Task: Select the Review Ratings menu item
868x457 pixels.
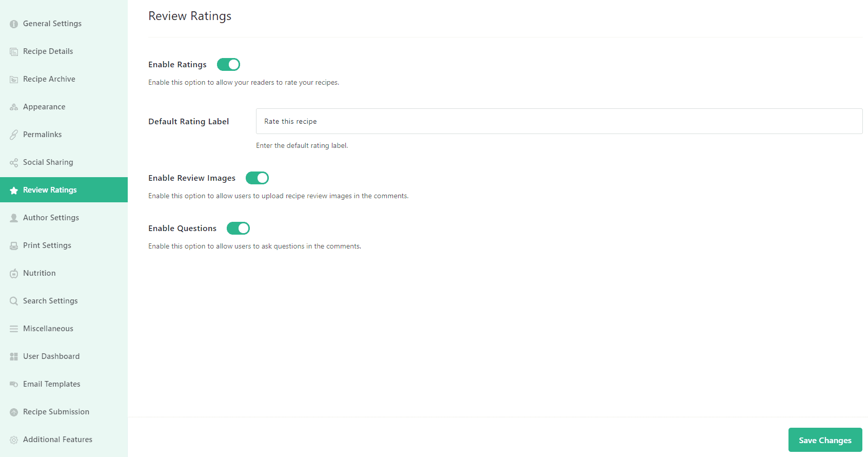Action: coord(64,190)
